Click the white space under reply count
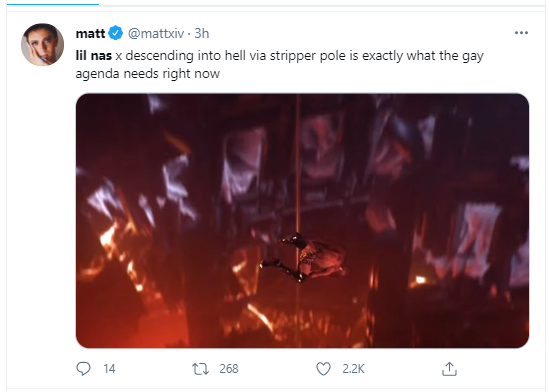Image resolution: width=549 pixels, height=392 pixels. 109,382
